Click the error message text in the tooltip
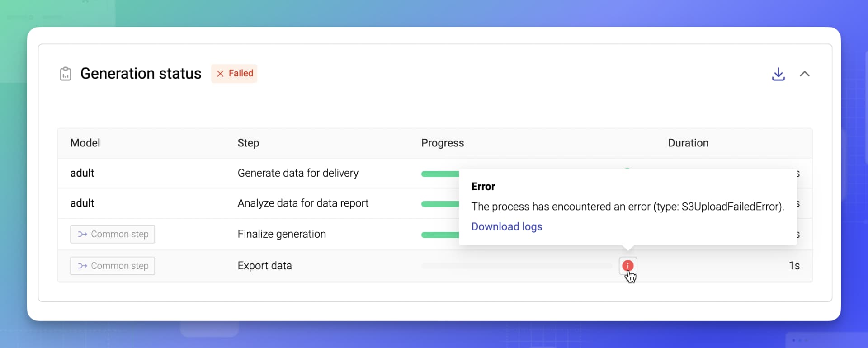 [x=627, y=207]
